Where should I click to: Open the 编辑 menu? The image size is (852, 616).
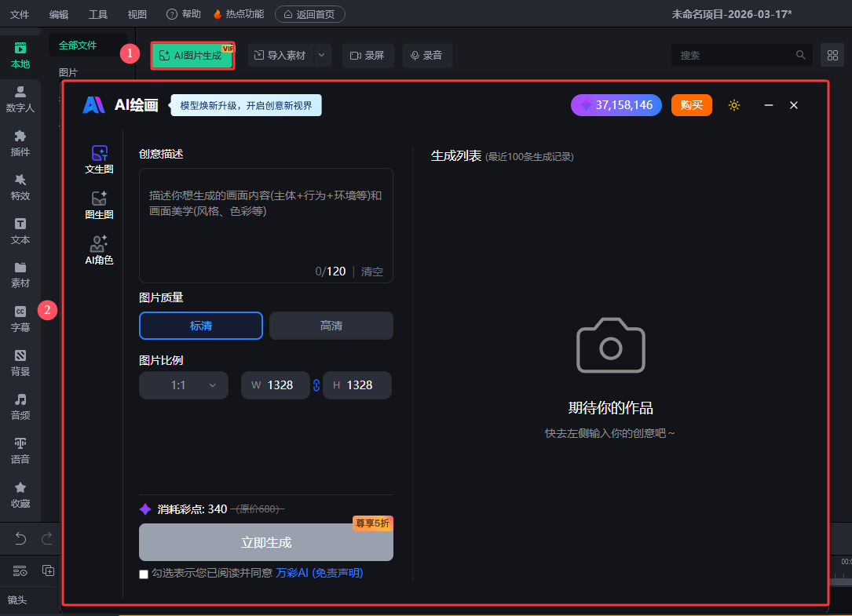click(x=59, y=14)
